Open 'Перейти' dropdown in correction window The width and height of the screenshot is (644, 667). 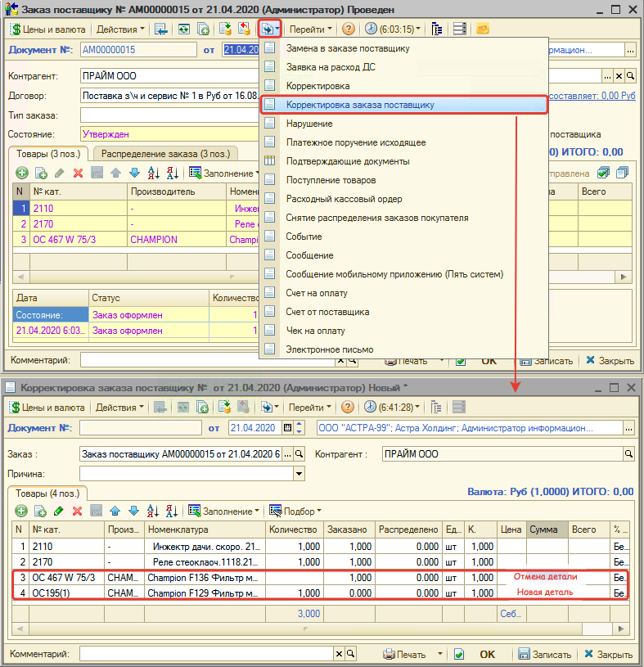point(309,408)
